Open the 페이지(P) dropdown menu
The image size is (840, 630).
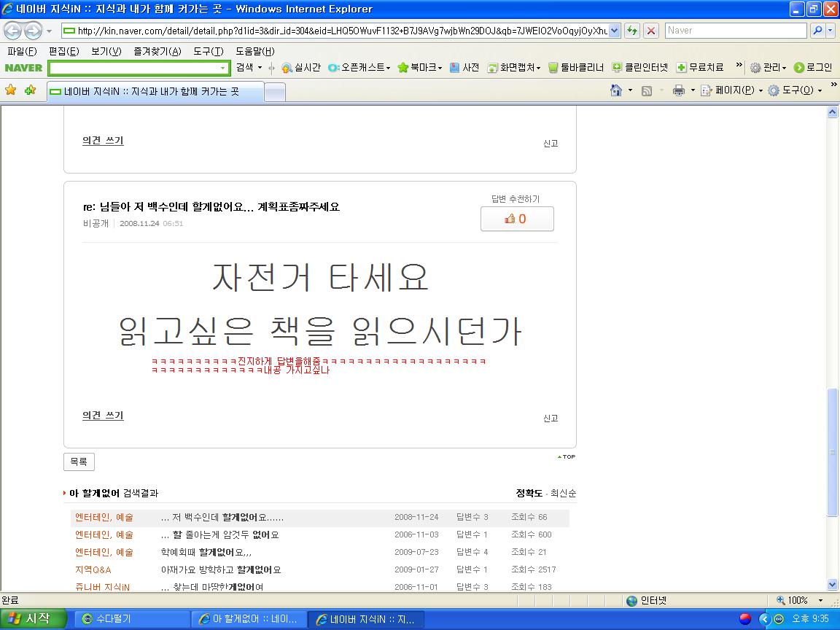point(731,90)
